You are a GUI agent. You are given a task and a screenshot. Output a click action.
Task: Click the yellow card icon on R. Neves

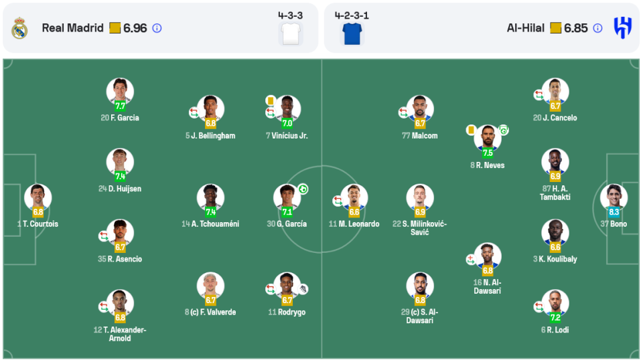(x=471, y=130)
